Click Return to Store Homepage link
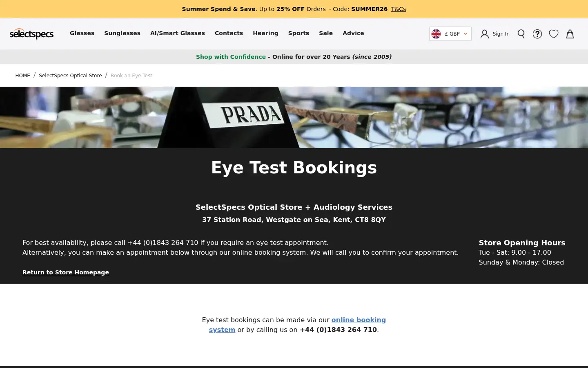 tap(66, 272)
